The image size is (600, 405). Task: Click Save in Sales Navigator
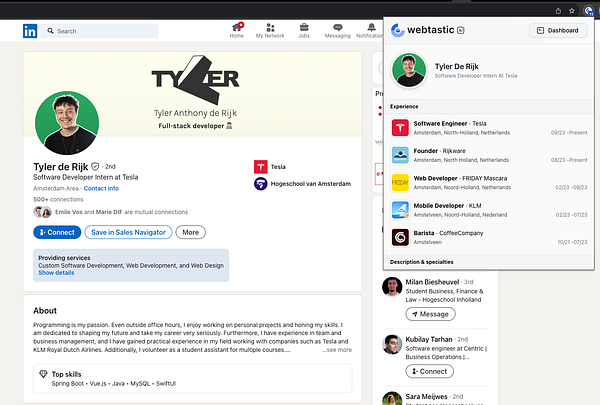tap(128, 232)
